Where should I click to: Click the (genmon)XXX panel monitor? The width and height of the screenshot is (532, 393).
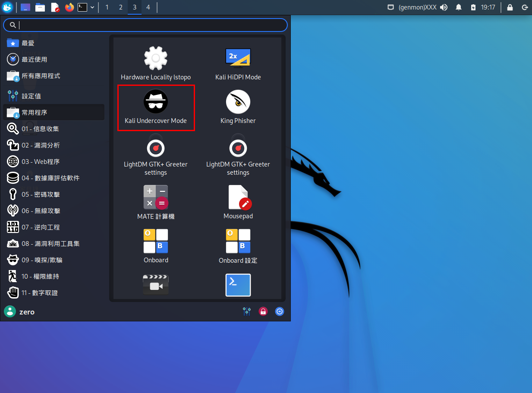418,7
